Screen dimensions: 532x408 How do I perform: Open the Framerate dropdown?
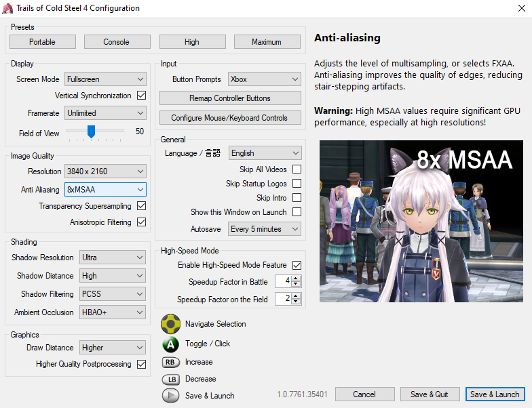[106, 113]
